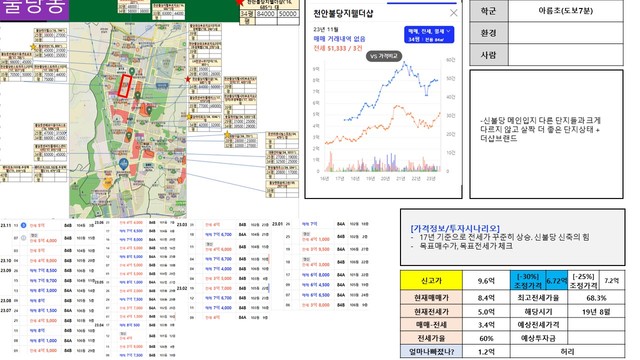
Task: Select the 3.4억 value cell
Action: [486, 325]
